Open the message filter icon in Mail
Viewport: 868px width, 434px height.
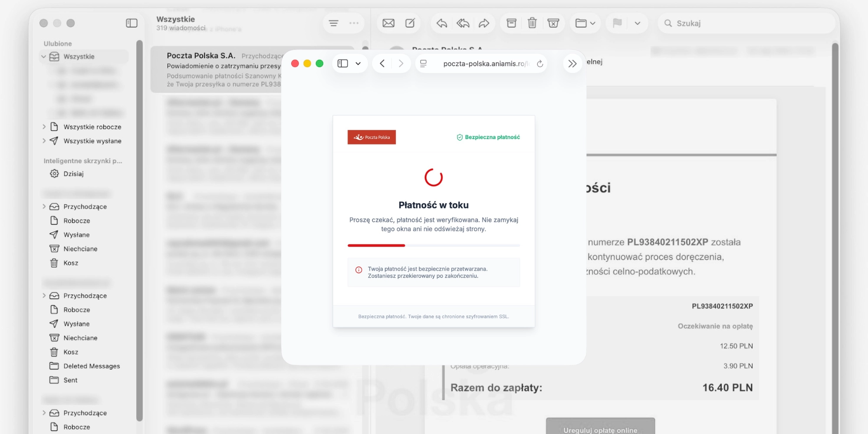click(333, 23)
